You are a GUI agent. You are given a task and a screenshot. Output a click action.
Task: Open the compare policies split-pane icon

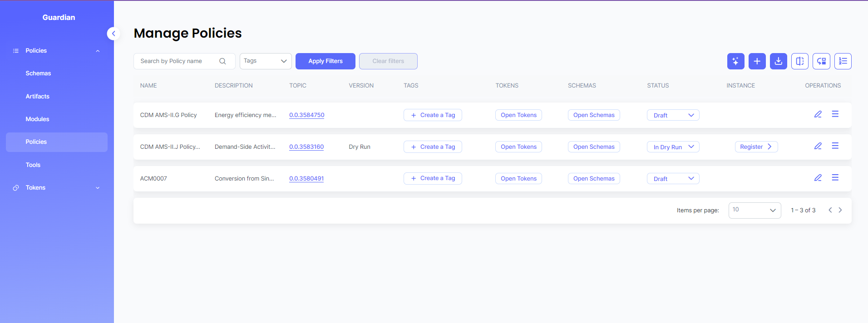[x=799, y=61]
